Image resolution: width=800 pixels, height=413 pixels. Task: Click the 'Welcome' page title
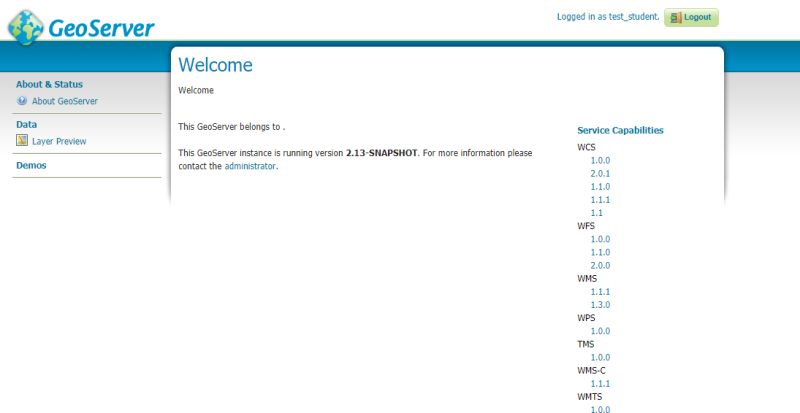pyautogui.click(x=215, y=65)
